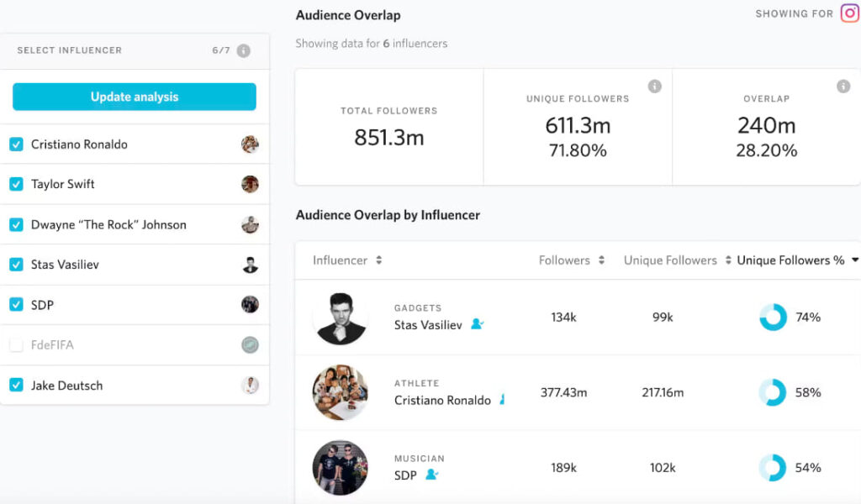
Task: Click verified user icon beside Stas Vasiliev
Action: pos(478,324)
